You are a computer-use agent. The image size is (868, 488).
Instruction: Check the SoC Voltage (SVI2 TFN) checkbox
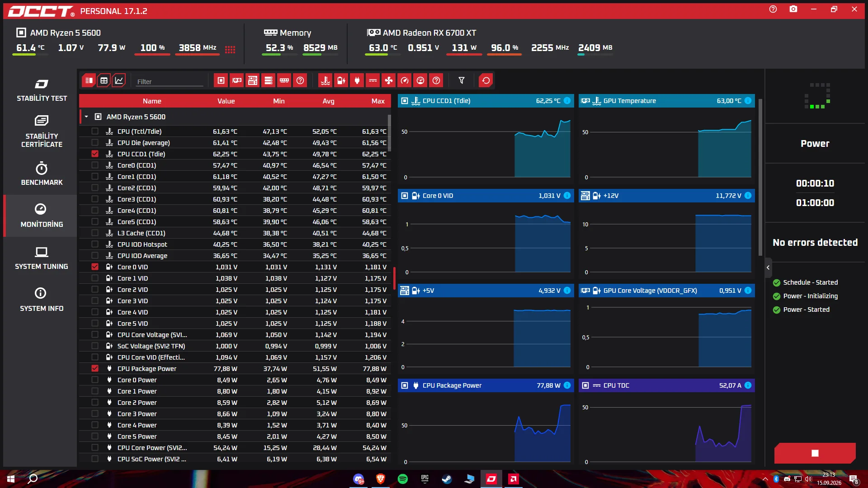[x=95, y=346]
